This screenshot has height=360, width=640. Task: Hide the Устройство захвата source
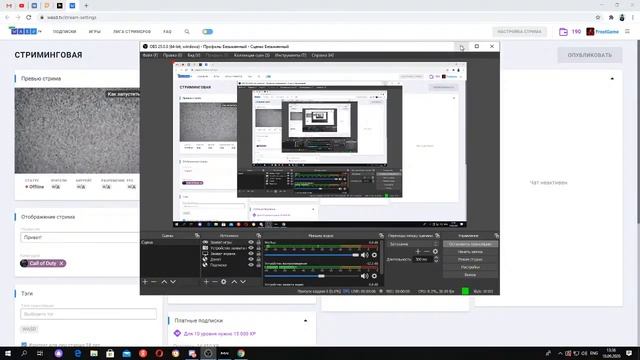point(251,248)
